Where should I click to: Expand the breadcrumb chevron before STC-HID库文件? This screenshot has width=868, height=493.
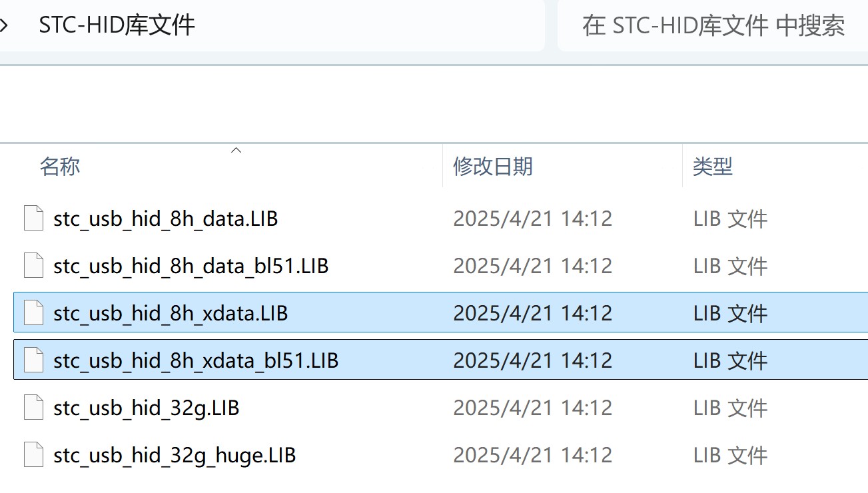(x=4, y=25)
